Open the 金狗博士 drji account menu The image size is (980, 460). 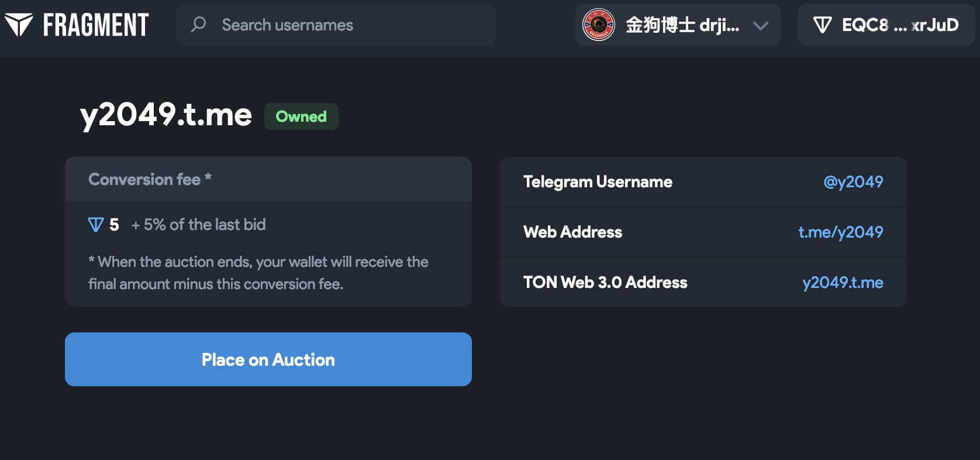tap(677, 25)
